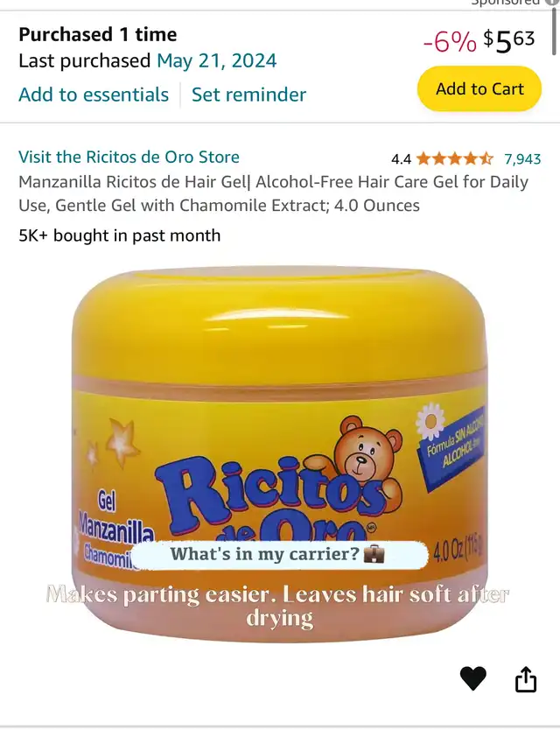This screenshot has height=730, width=560.
Task: Select the Set reminder link
Action: pos(249,95)
